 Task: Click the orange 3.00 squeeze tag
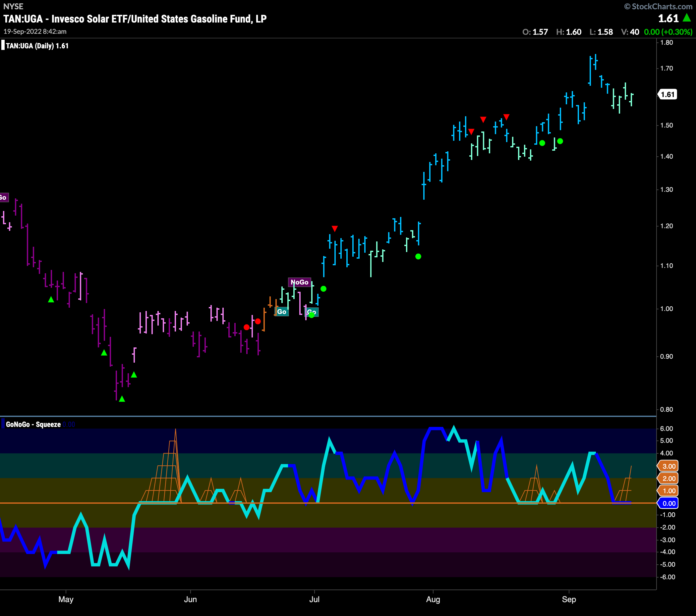coord(668,466)
